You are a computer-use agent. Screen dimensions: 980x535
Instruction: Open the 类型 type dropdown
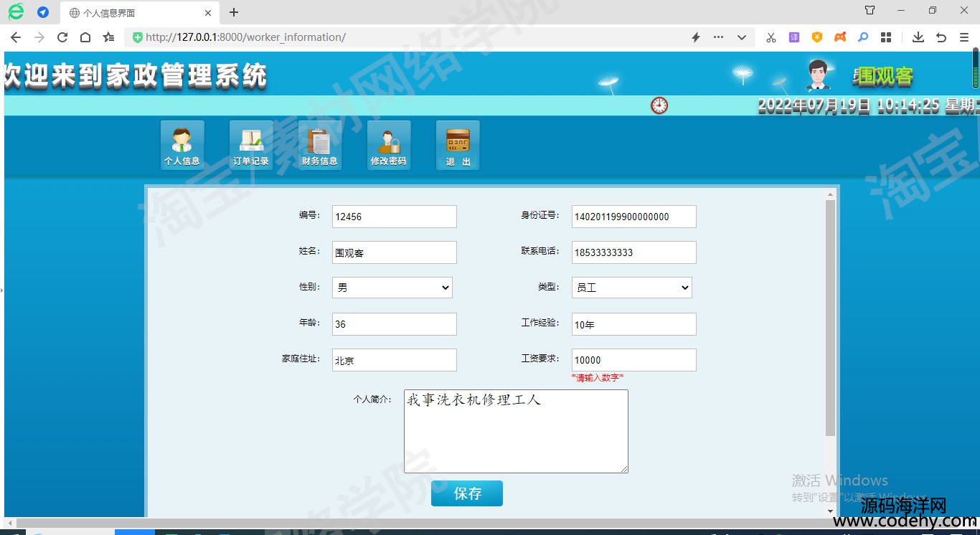632,288
